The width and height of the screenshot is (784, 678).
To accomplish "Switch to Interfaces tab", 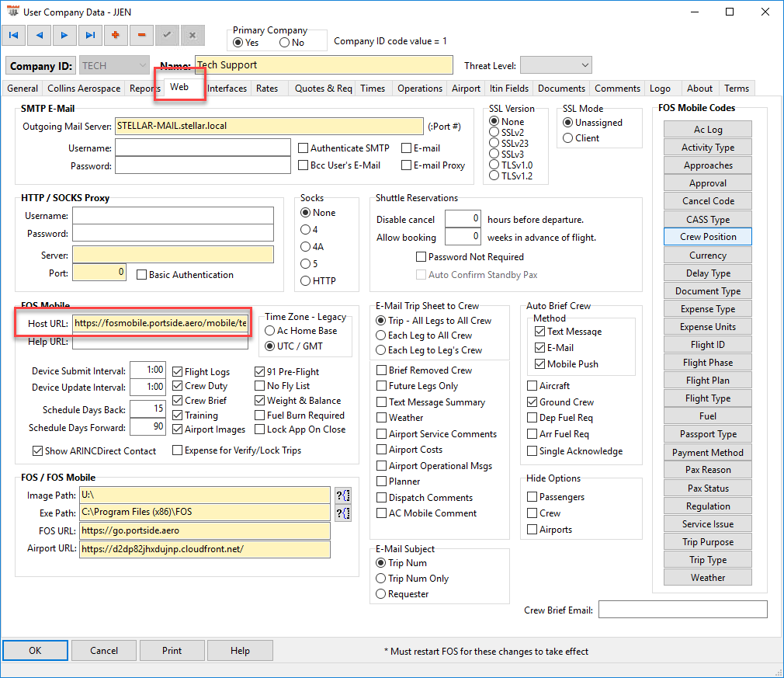I will click(x=227, y=88).
